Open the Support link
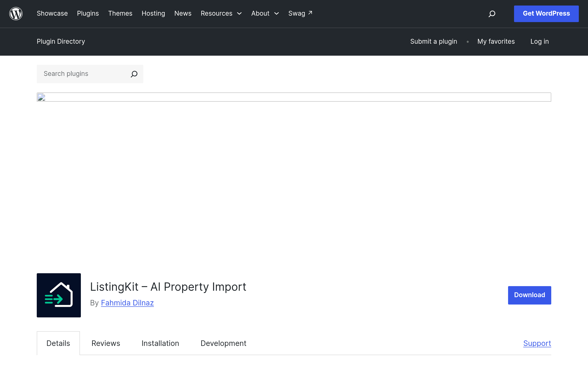 [537, 343]
